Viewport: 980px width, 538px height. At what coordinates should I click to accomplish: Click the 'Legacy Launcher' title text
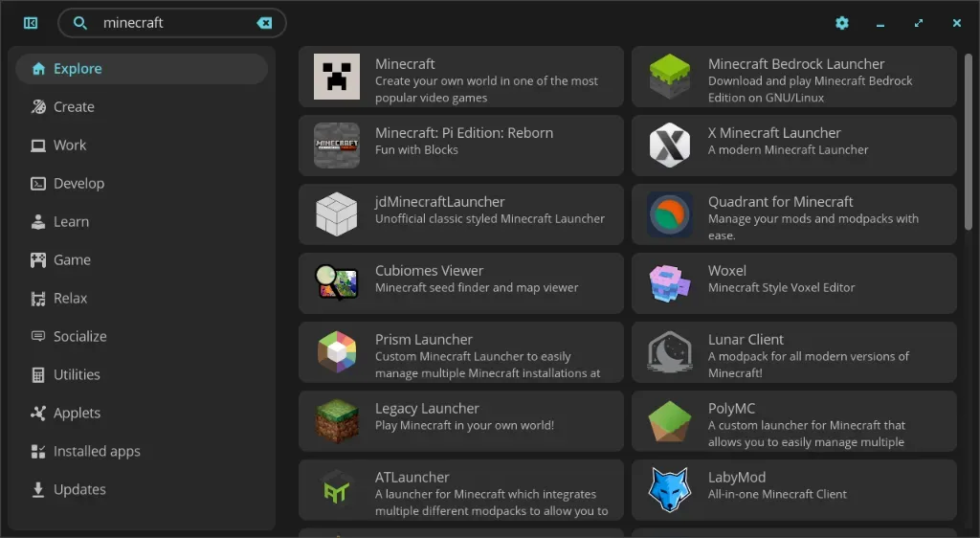click(x=427, y=409)
